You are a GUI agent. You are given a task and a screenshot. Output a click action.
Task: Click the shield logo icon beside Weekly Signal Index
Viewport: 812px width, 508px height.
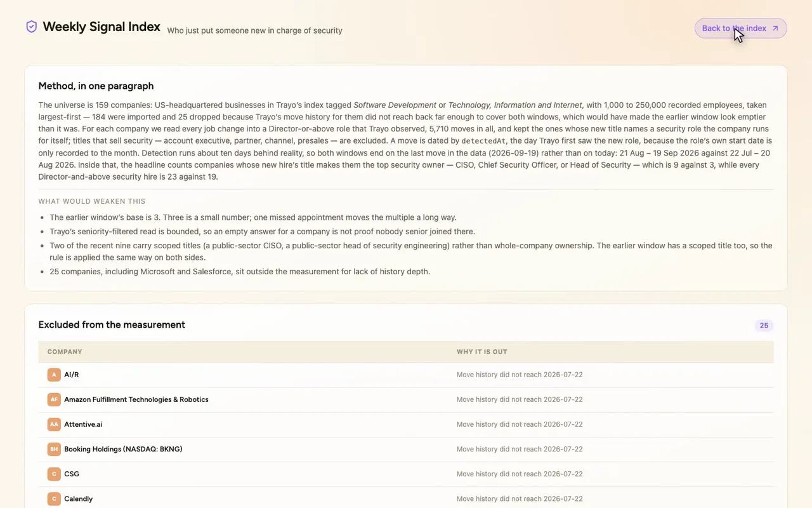click(x=32, y=27)
